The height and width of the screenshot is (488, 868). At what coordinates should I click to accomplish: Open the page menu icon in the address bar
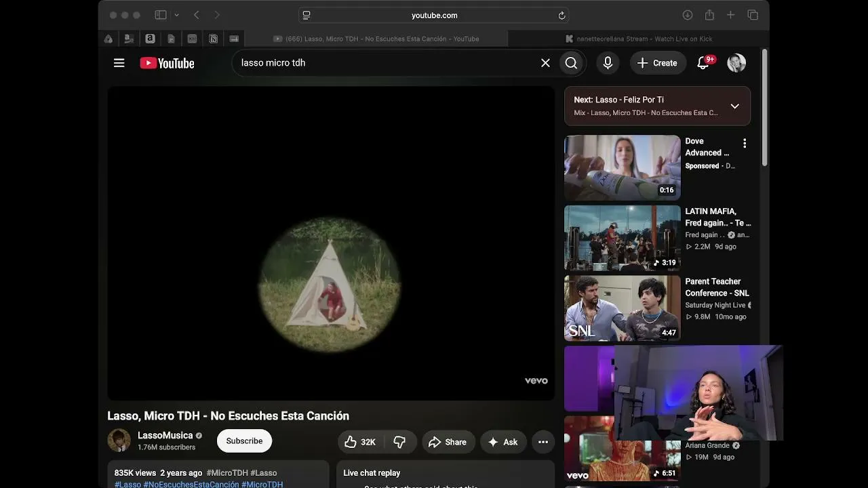[x=307, y=15]
